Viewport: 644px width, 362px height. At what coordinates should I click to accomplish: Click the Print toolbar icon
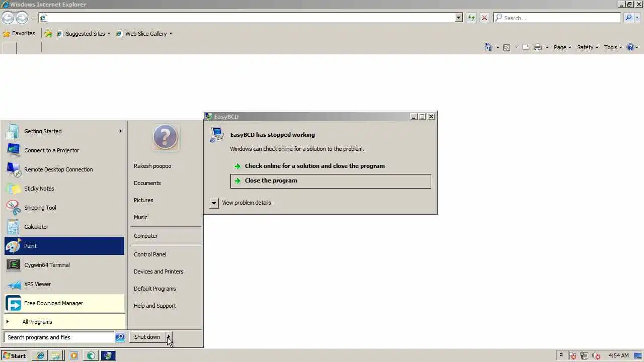(538, 47)
